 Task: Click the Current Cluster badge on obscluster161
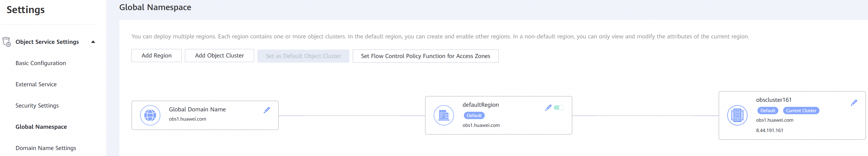801,111
